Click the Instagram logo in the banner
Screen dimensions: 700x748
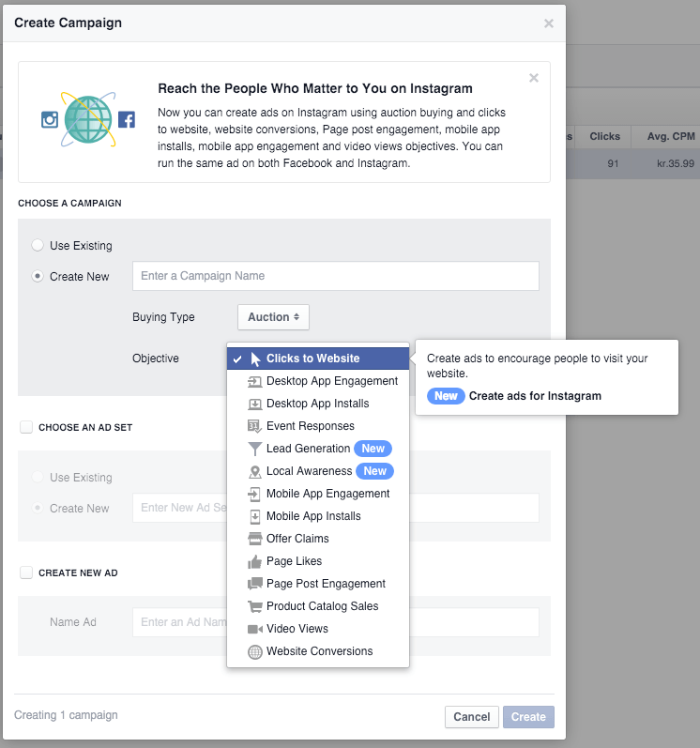(x=50, y=119)
